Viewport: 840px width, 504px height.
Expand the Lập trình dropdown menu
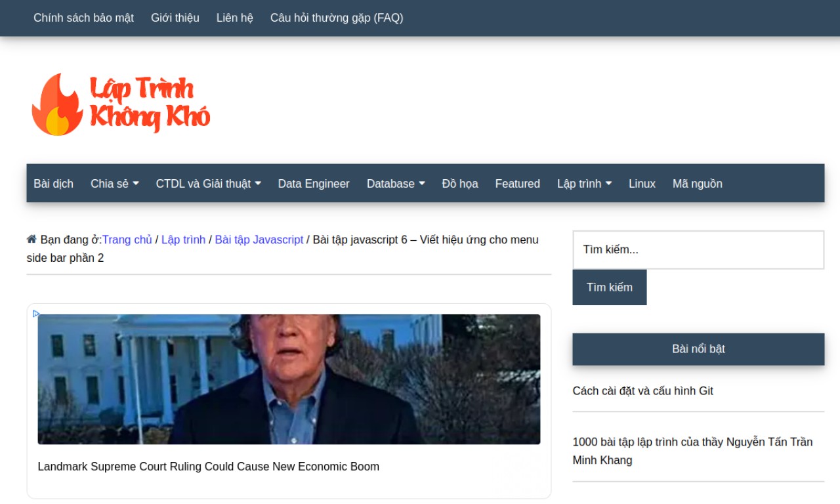[584, 184]
